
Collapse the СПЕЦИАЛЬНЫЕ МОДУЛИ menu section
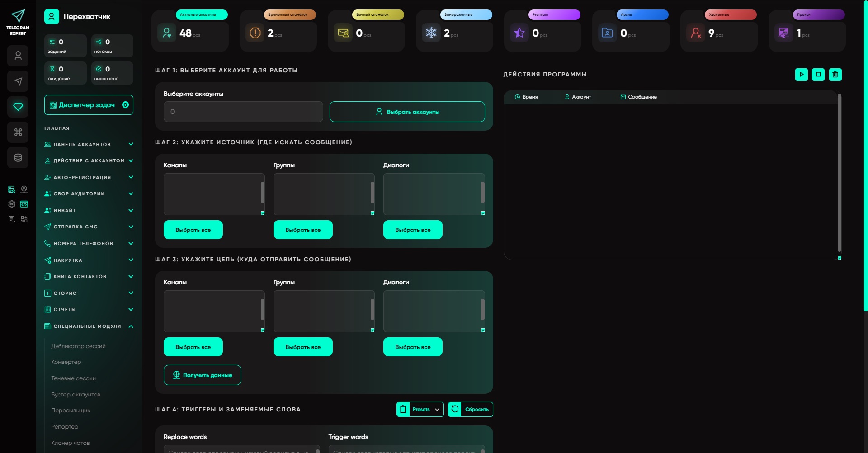(89, 326)
